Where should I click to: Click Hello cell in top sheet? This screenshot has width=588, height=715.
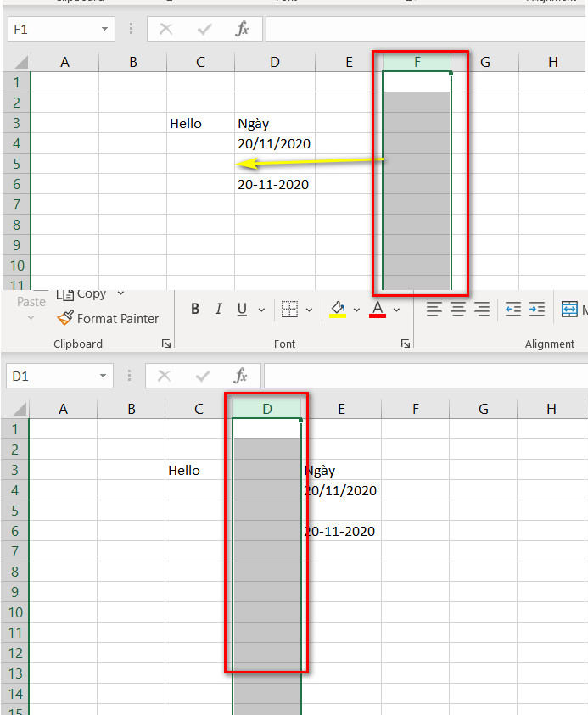[201, 123]
